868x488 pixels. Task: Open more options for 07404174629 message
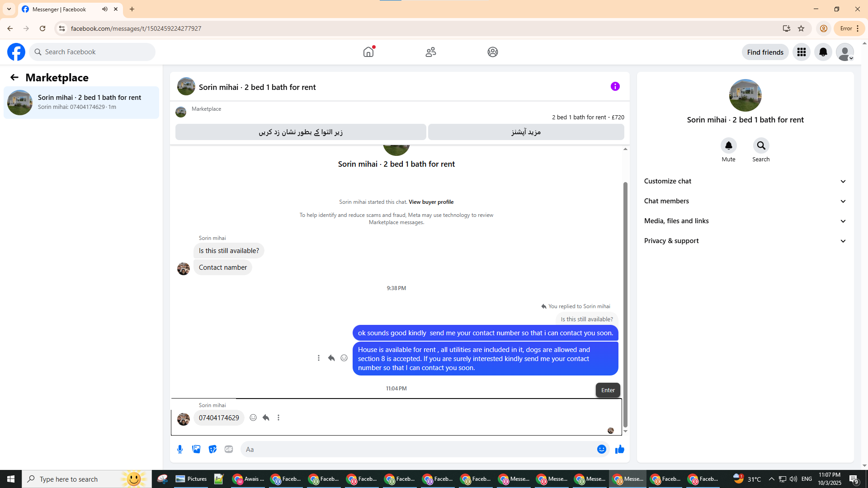click(278, 418)
